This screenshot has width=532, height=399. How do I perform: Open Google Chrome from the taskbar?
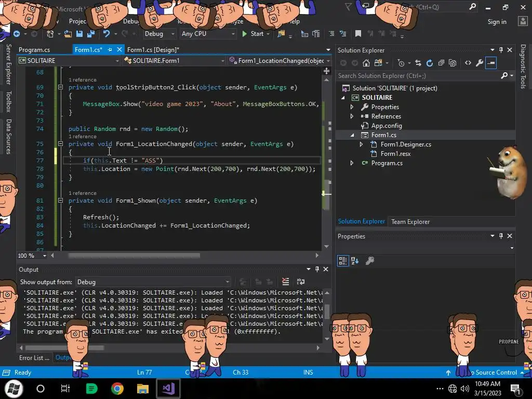[117, 389]
